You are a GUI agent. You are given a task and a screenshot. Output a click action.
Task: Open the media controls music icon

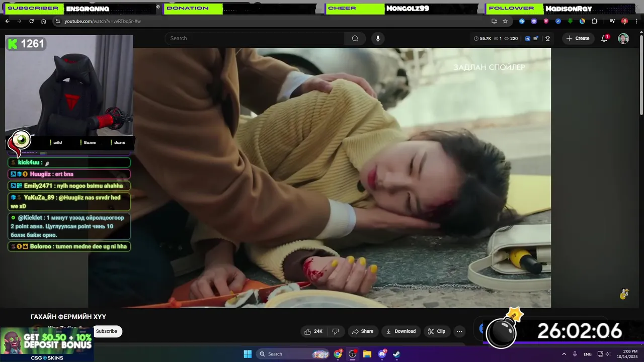pyautogui.click(x=612, y=21)
